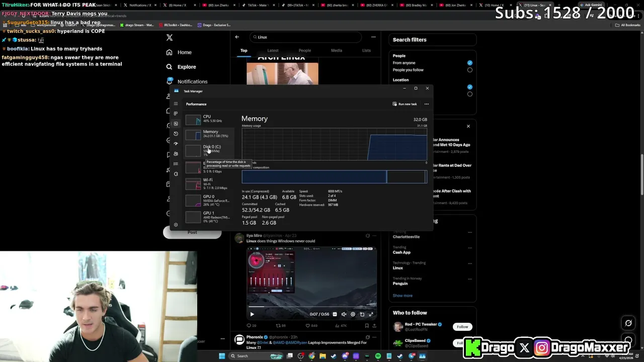
Task: Switch to Latest search tab
Action: 273,50
